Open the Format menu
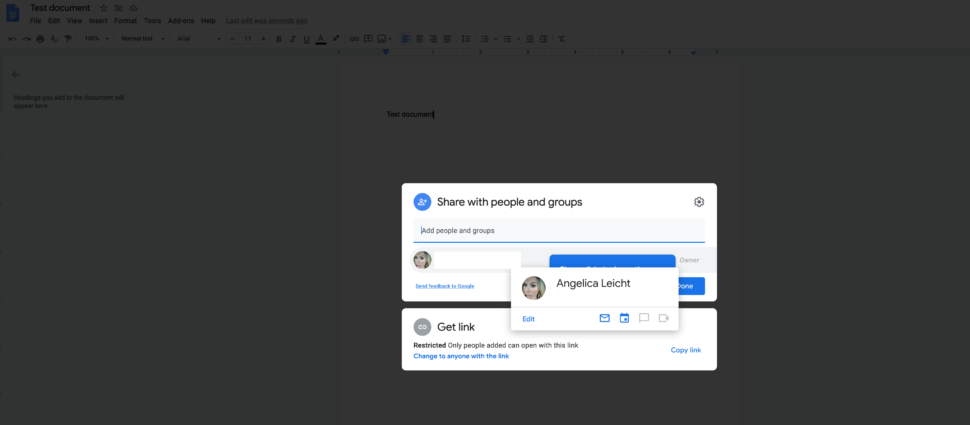The height and width of the screenshot is (425, 970). click(126, 20)
